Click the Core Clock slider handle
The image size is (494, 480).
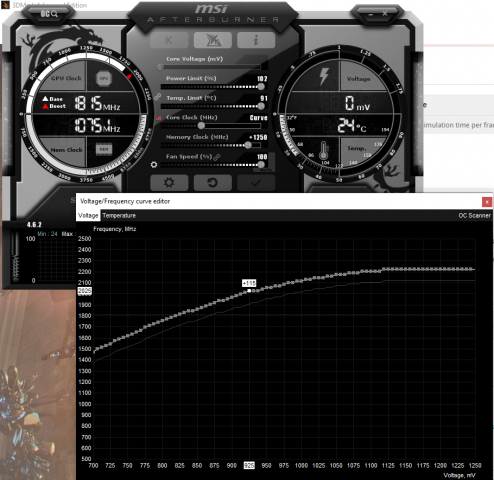pyautogui.click(x=201, y=126)
